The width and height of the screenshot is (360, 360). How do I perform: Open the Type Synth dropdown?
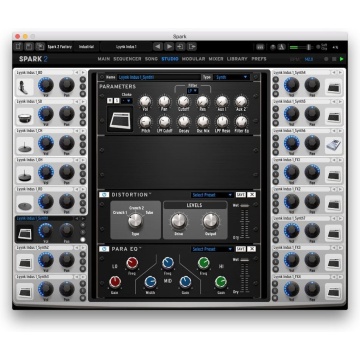[x=231, y=77]
